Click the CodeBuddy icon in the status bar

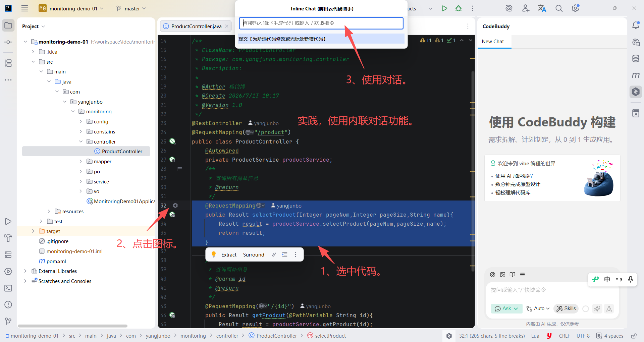click(449, 336)
